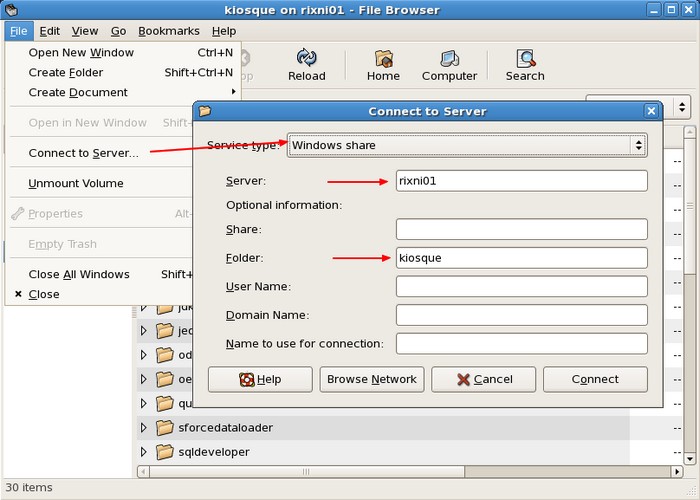Image resolution: width=700 pixels, height=500 pixels.
Task: Select Create Folder from File menu
Action: coord(66,72)
